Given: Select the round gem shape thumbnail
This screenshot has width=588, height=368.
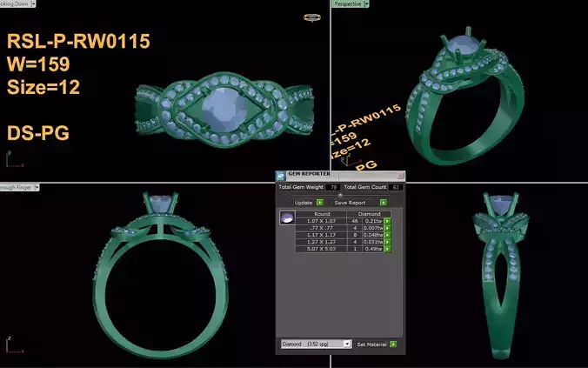Looking at the screenshot, I should 287,217.
